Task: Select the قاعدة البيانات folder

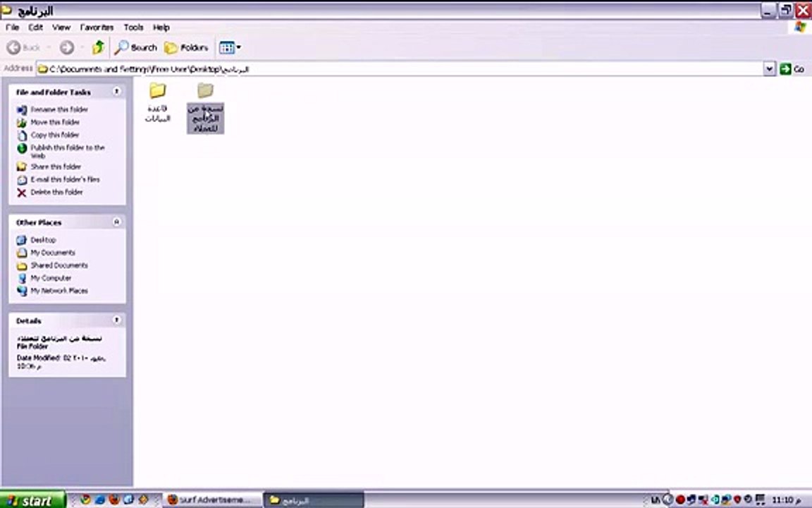Action: point(157,103)
